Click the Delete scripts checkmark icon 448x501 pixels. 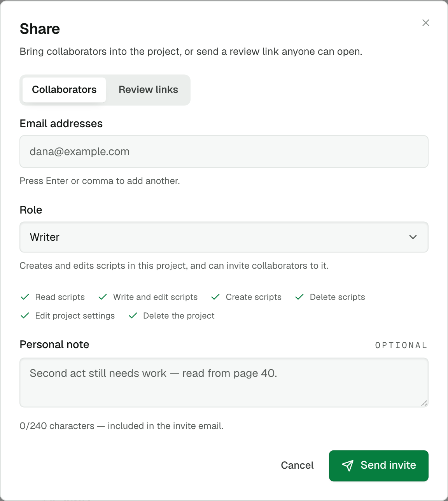pos(299,297)
